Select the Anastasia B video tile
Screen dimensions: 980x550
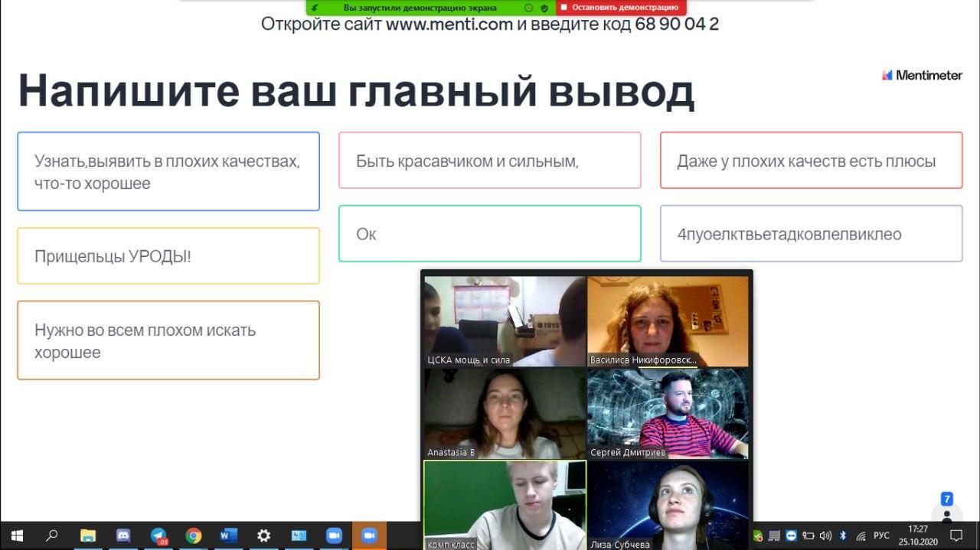[505, 414]
